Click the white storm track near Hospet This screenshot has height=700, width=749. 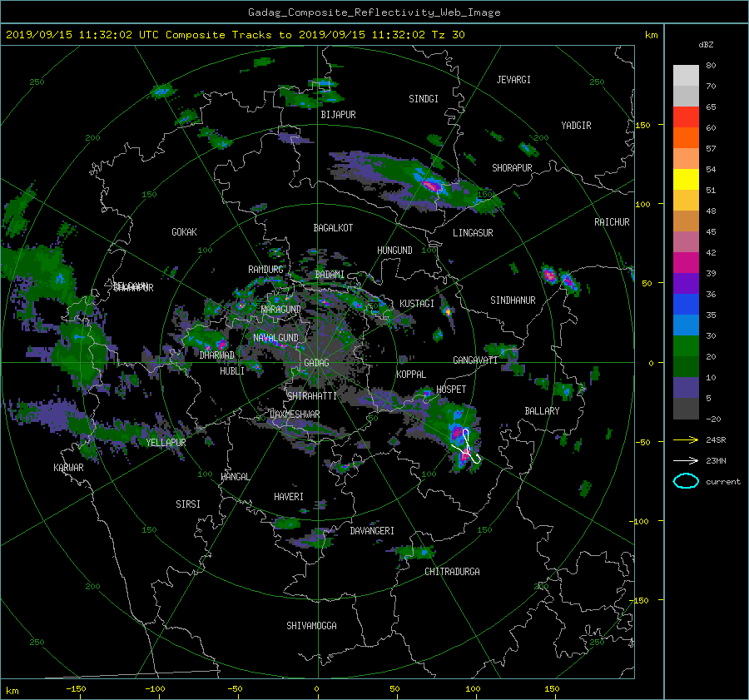466,447
